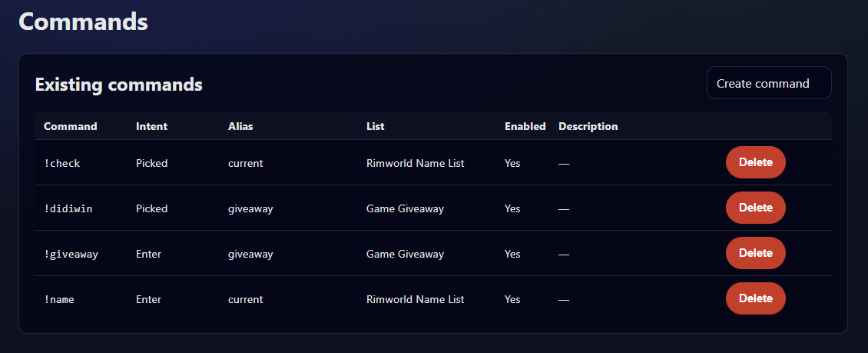This screenshot has width=868, height=353.
Task: Delete the !giveaway command
Action: (x=755, y=253)
